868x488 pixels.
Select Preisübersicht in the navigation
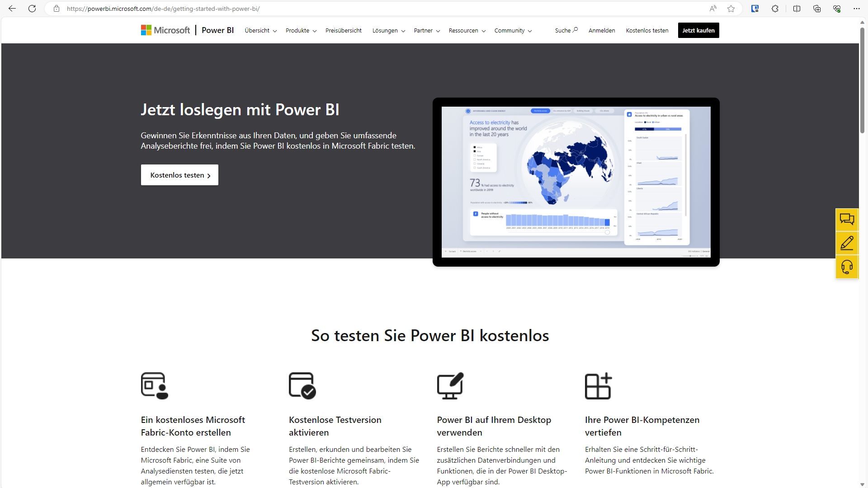tap(343, 30)
